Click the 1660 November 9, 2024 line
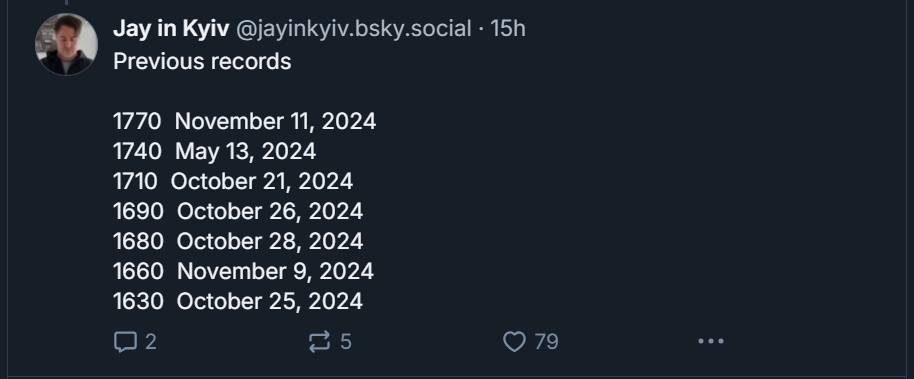 click(x=244, y=271)
